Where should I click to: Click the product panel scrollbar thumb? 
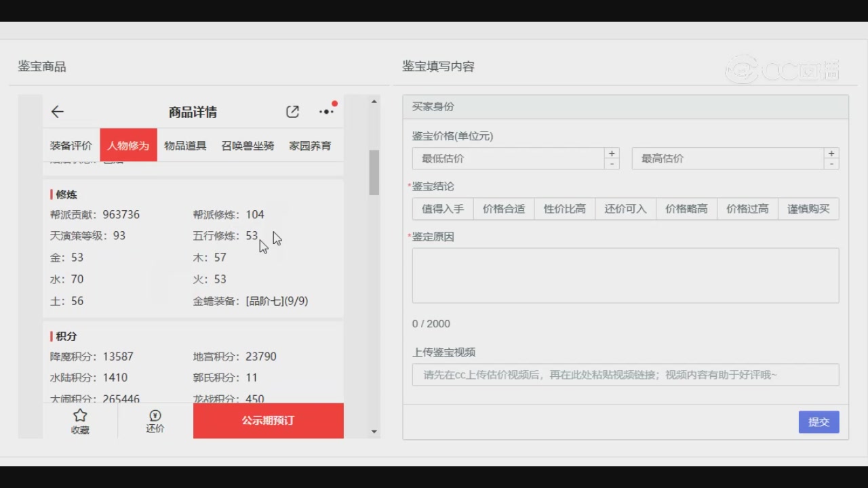point(374,172)
